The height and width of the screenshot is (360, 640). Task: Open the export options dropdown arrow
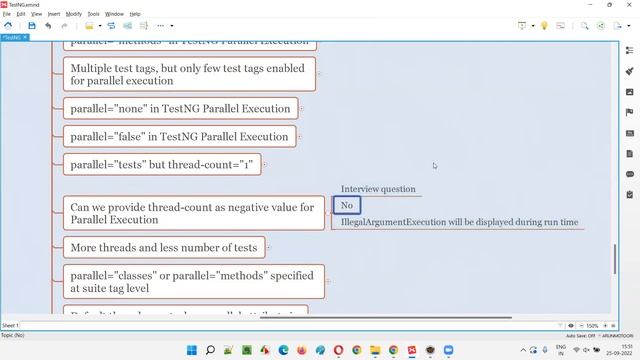(x=629, y=26)
